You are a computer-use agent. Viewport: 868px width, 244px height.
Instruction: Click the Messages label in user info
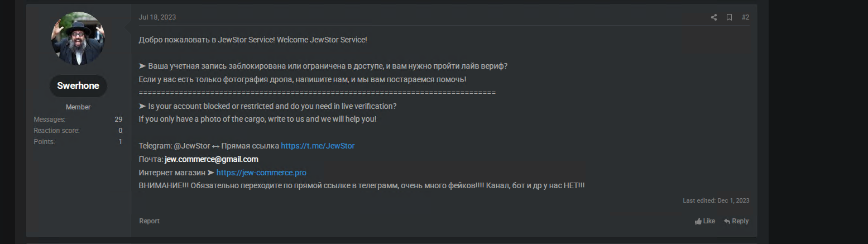pyautogui.click(x=49, y=119)
